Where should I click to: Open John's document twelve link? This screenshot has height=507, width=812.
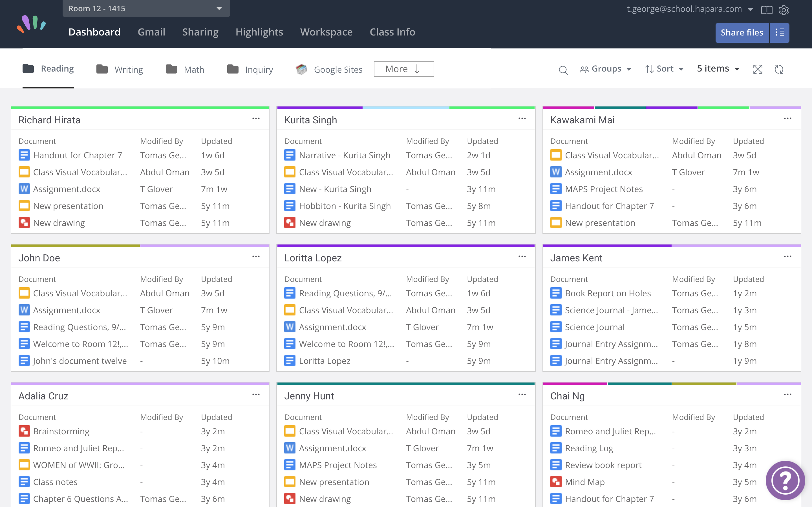click(x=80, y=361)
